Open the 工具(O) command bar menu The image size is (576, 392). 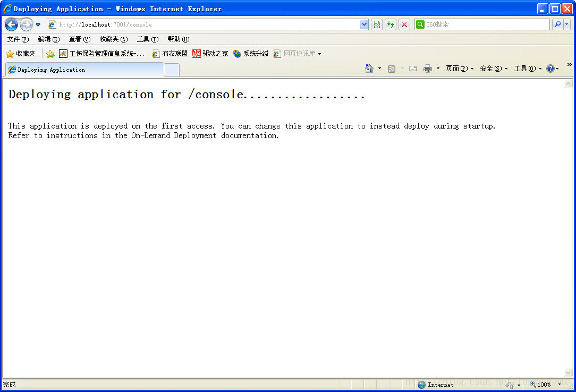pyautogui.click(x=528, y=69)
